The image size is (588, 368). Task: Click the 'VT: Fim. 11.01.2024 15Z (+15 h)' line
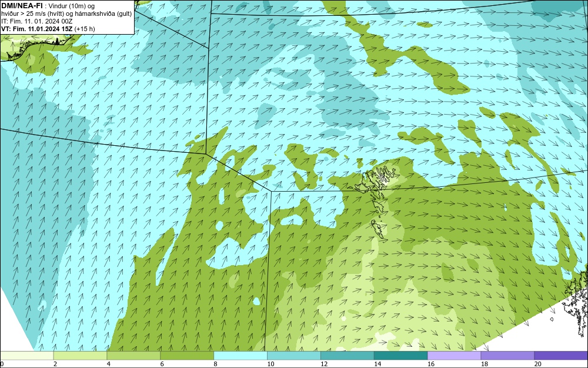point(48,29)
